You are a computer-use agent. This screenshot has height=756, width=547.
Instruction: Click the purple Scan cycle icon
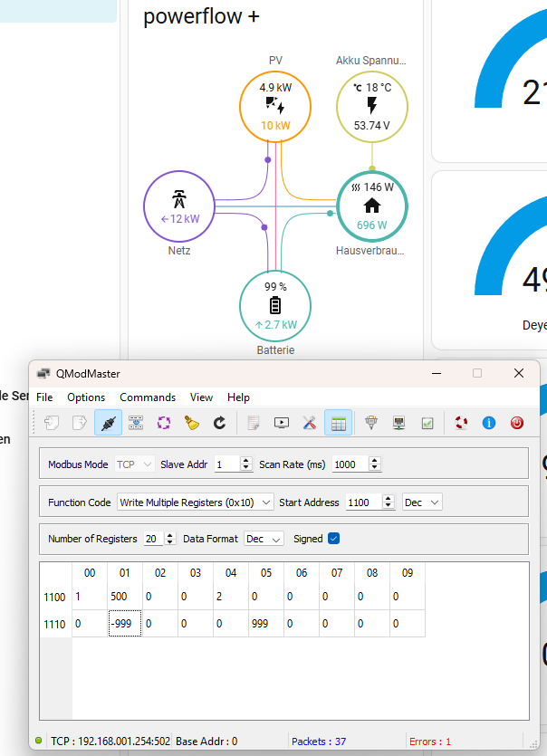click(164, 423)
